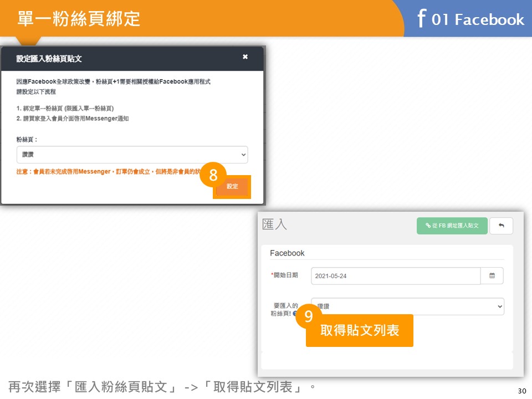Click 從 FB 網址匯入貼文 green button

pos(452,226)
